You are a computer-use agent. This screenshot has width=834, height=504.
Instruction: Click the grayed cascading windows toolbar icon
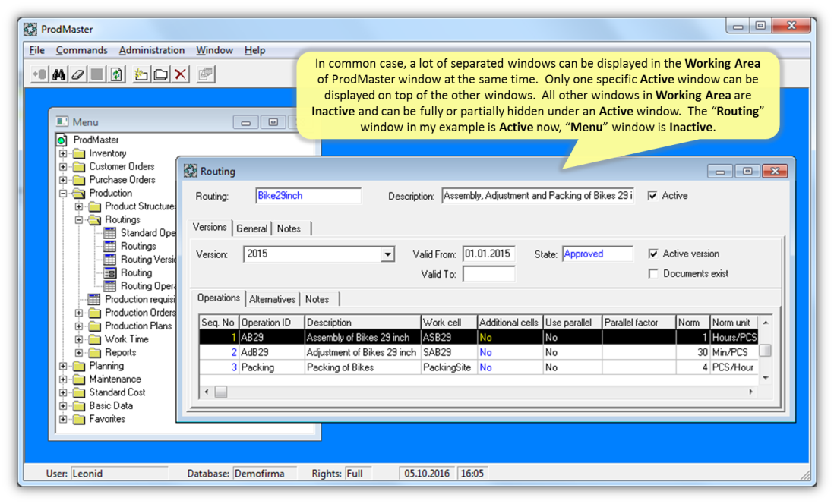click(205, 74)
